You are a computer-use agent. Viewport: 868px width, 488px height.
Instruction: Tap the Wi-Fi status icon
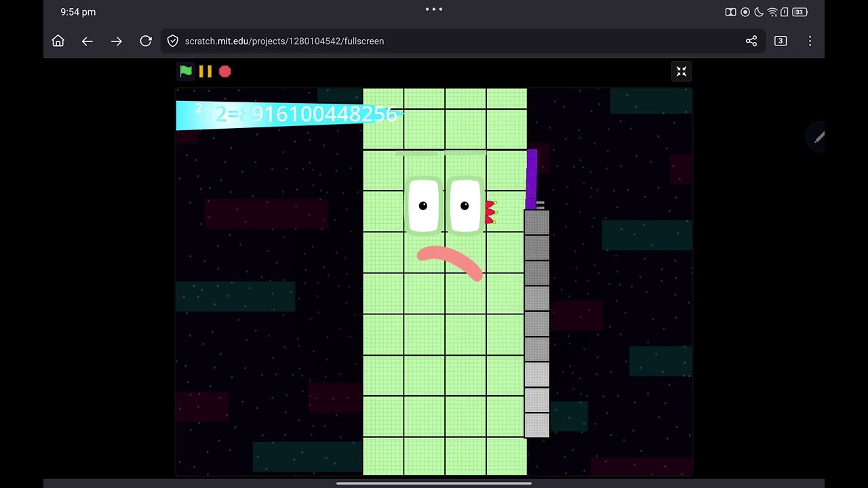(x=772, y=12)
